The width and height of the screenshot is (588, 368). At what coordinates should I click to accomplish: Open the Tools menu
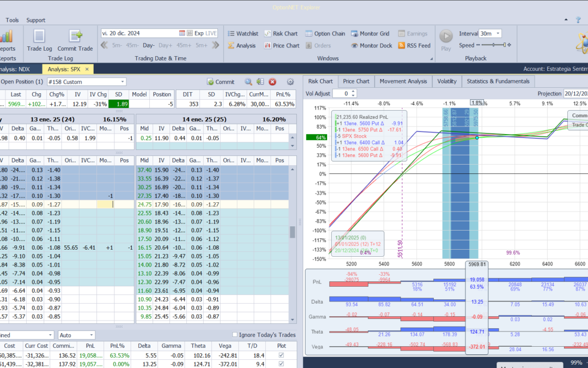click(x=12, y=20)
